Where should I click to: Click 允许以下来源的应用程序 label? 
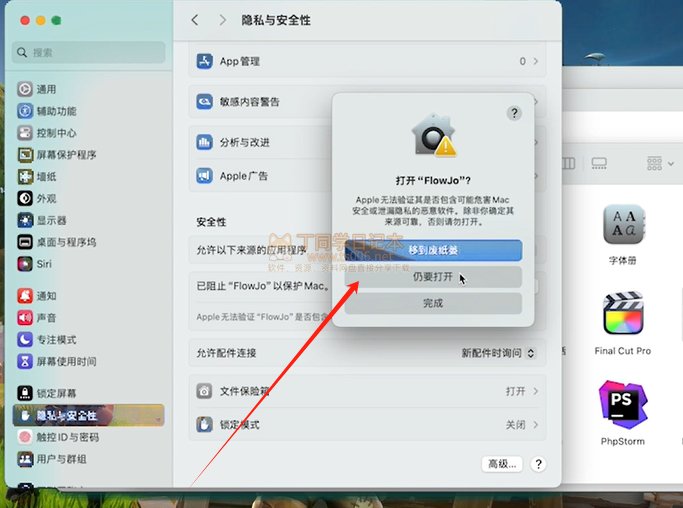[x=251, y=250]
